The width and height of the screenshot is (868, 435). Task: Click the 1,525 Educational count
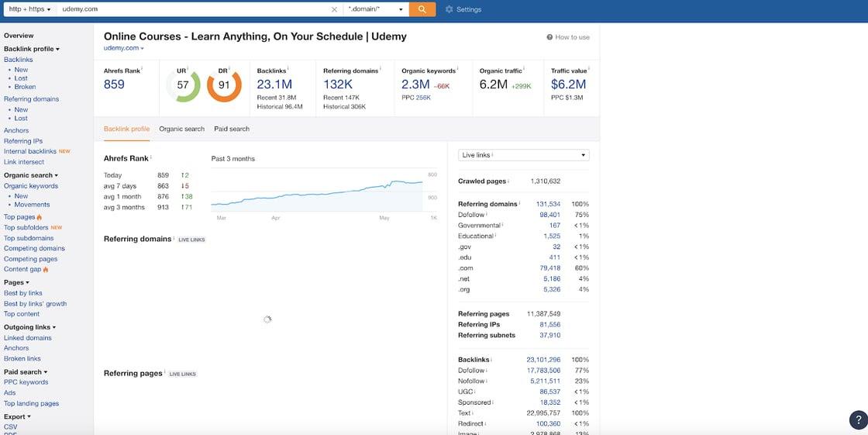pyautogui.click(x=552, y=236)
